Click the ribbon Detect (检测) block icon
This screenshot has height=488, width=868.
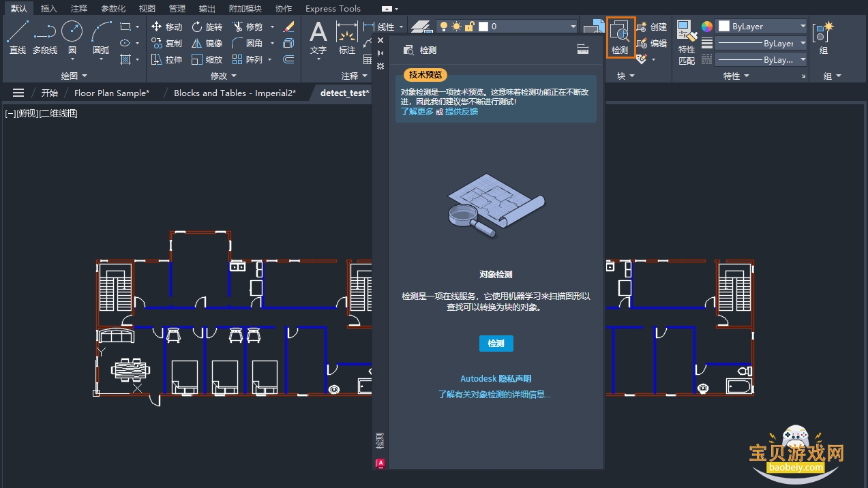(x=620, y=37)
